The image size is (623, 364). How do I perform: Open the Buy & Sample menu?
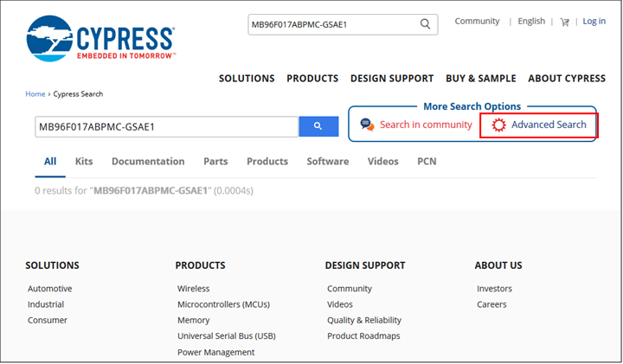(x=480, y=79)
